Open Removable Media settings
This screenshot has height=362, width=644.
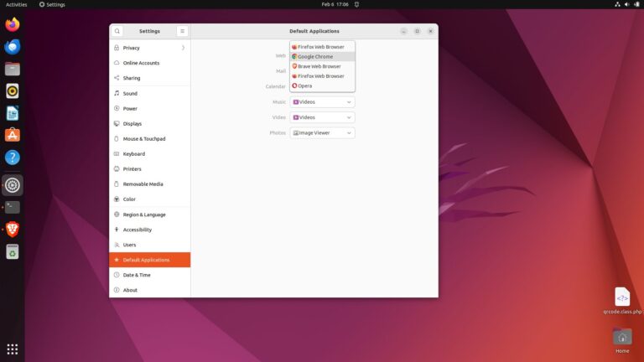[150, 184]
